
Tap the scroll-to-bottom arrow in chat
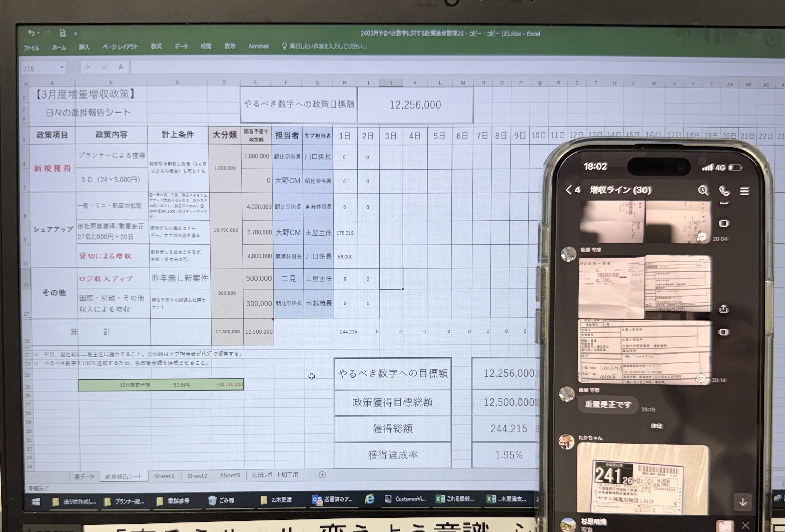pos(742,503)
